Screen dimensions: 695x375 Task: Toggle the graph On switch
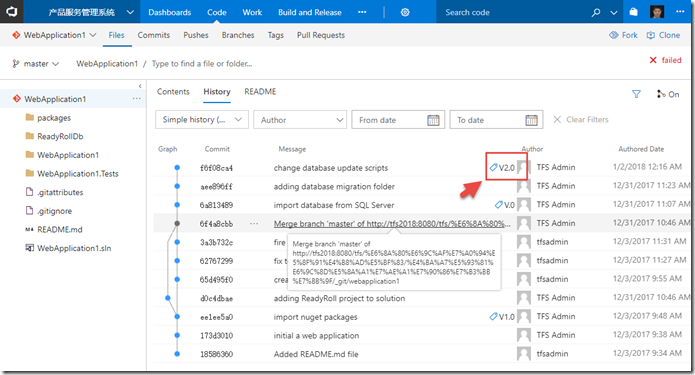pyautogui.click(x=668, y=94)
